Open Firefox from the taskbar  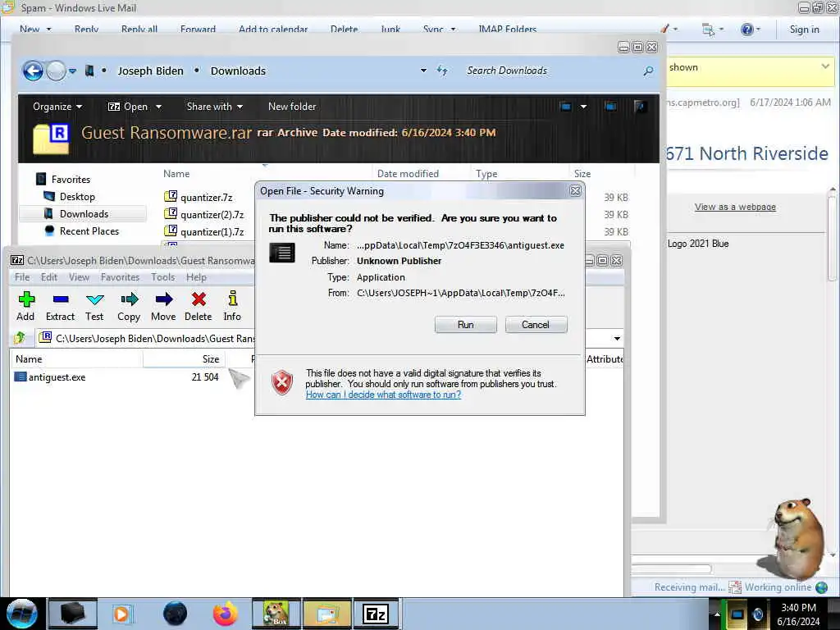click(x=225, y=614)
